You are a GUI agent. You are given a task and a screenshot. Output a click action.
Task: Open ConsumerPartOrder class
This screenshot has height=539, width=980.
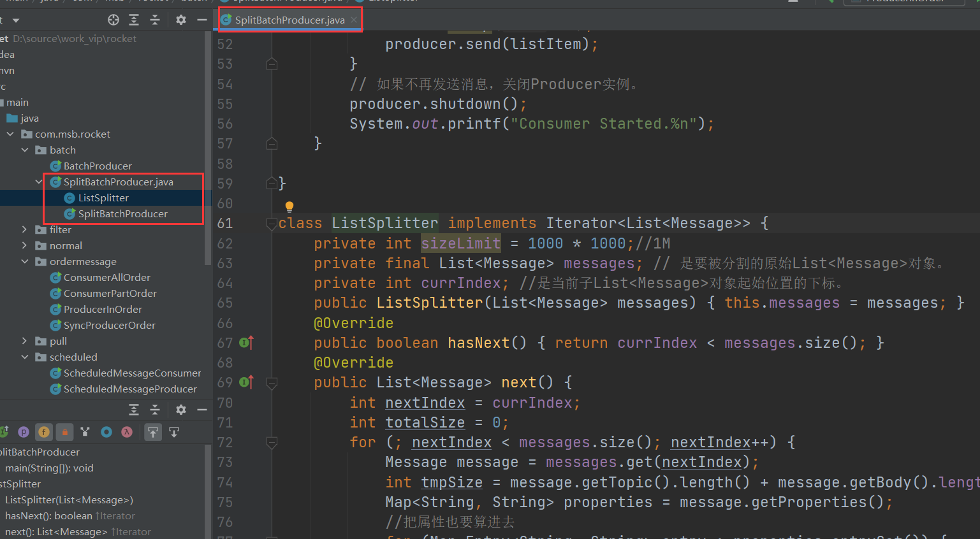(x=110, y=293)
